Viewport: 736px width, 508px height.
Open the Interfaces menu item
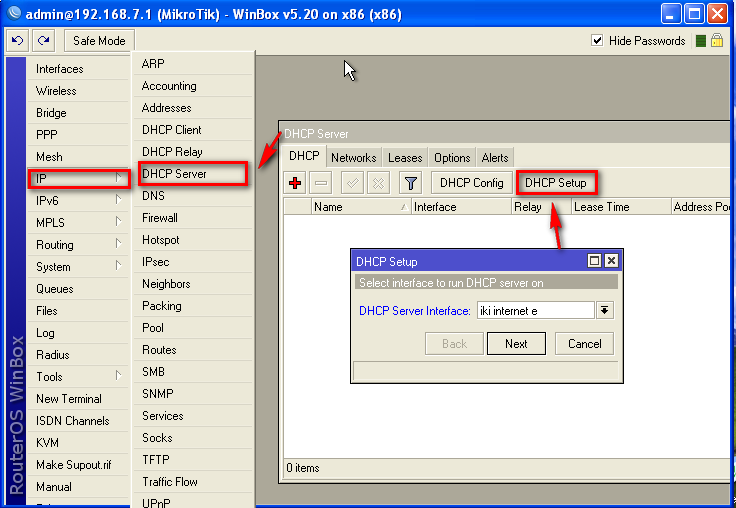point(78,69)
